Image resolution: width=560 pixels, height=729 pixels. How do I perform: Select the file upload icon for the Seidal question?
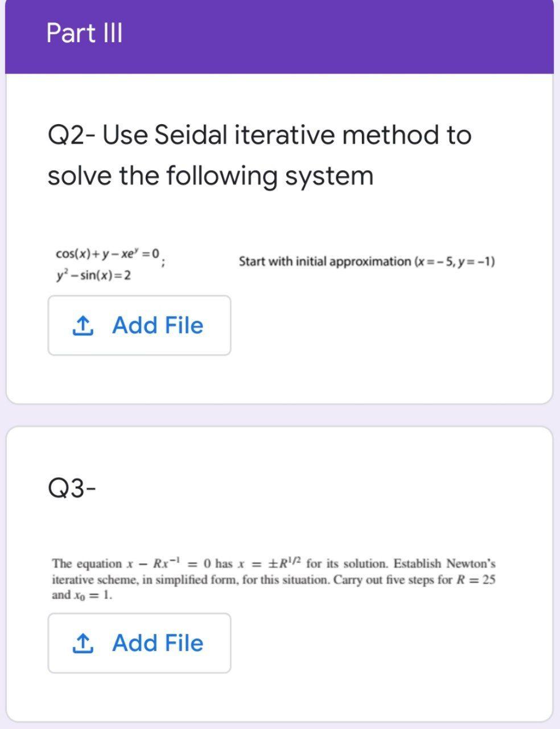82,325
